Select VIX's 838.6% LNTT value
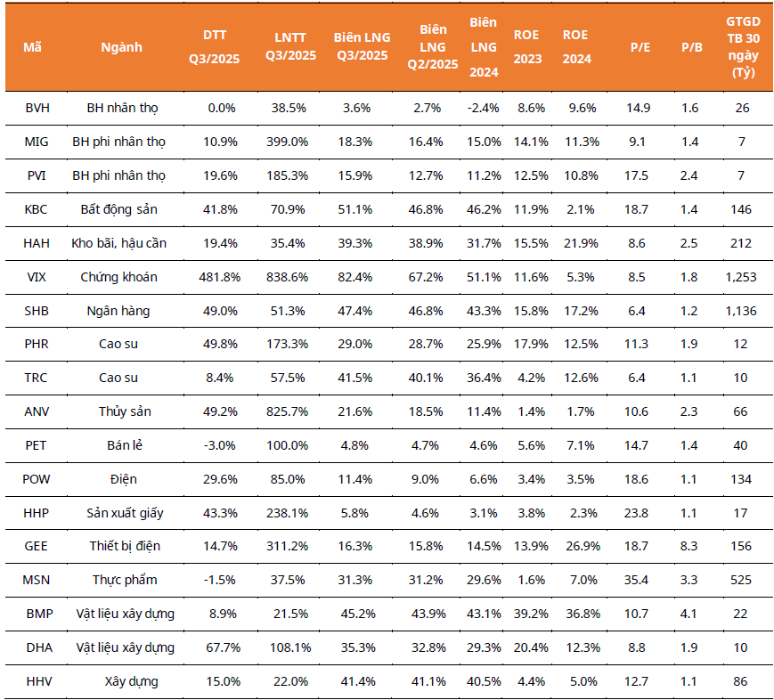 [x=289, y=277]
